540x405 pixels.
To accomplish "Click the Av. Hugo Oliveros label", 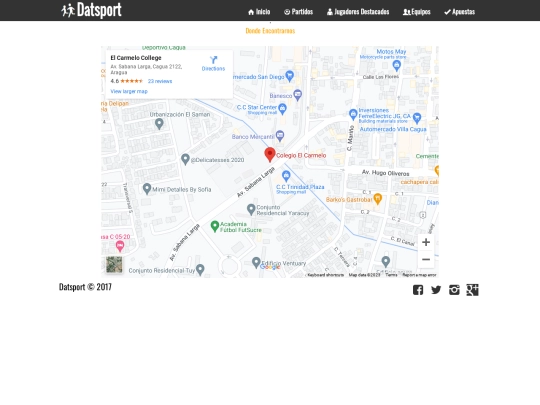I will (x=385, y=173).
